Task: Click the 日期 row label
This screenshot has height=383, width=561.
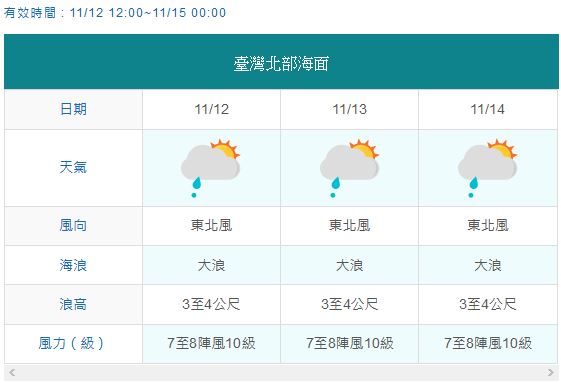Action: coord(73,109)
